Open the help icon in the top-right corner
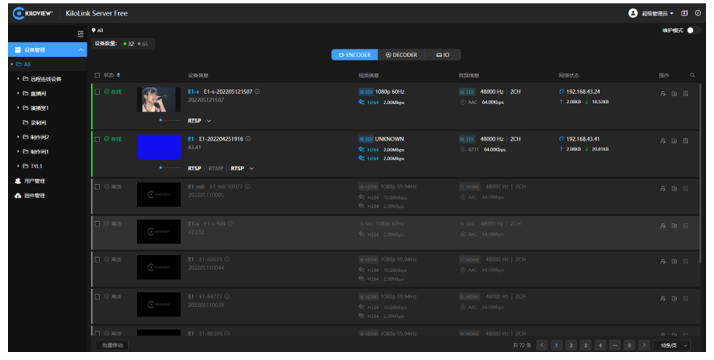The image size is (714, 360). click(x=698, y=13)
